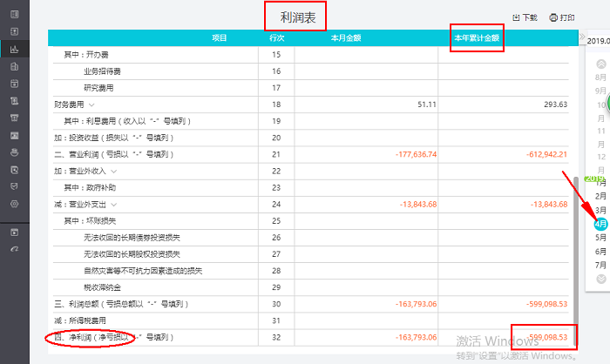Select the 研究费用 row label
610x364 pixels.
coord(98,88)
